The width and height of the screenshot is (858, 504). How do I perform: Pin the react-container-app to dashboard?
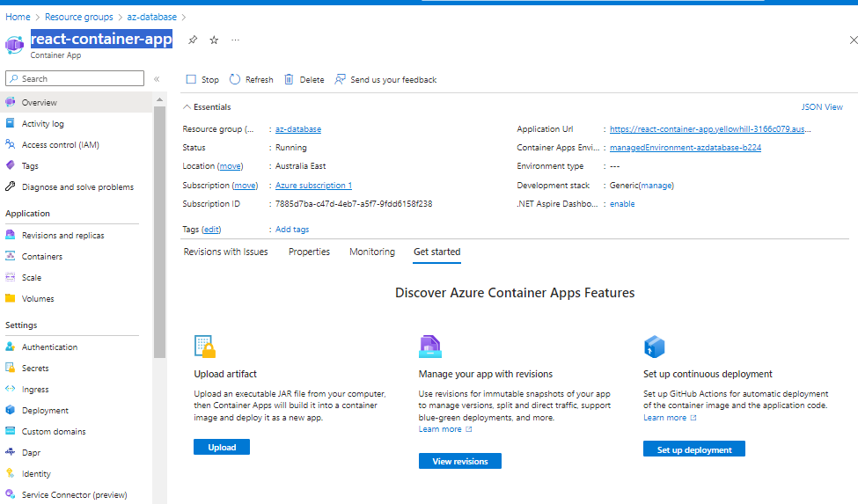[x=193, y=40]
